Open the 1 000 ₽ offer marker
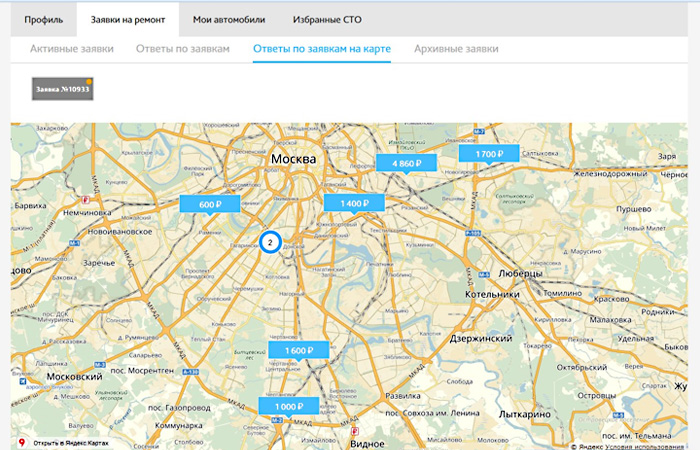 coord(288,407)
